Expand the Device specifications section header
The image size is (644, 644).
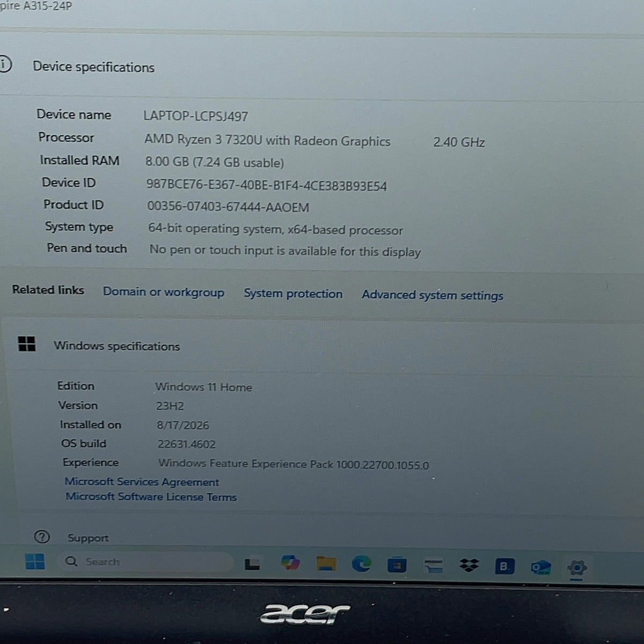tap(94, 67)
